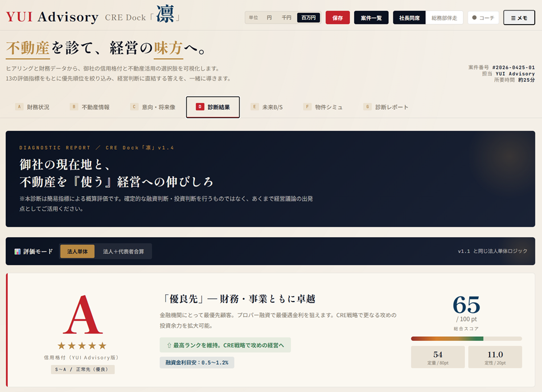542x392 pixels.
Task: Open tab C 意向・将来像
Action: (x=153, y=107)
